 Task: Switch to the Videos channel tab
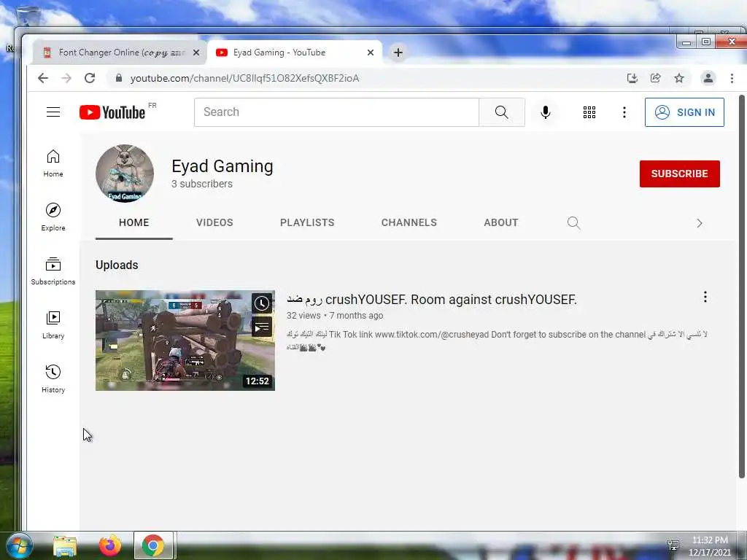[x=215, y=223]
